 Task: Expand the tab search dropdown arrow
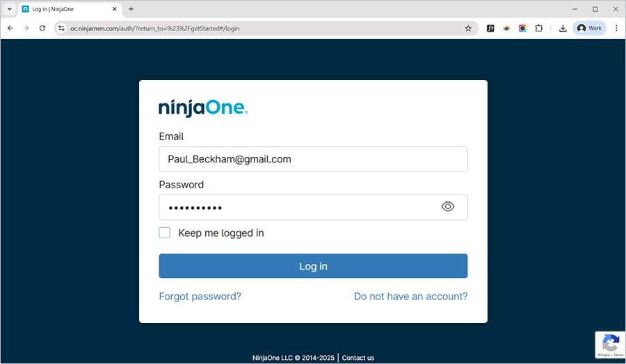[x=9, y=9]
